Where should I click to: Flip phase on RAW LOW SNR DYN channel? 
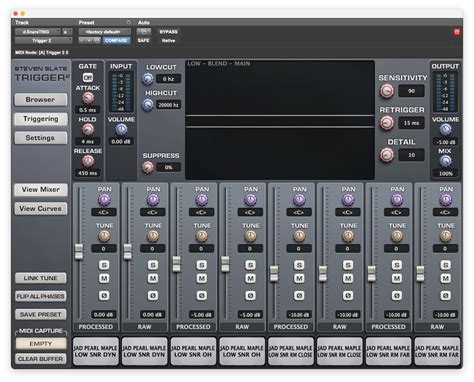coord(153,295)
